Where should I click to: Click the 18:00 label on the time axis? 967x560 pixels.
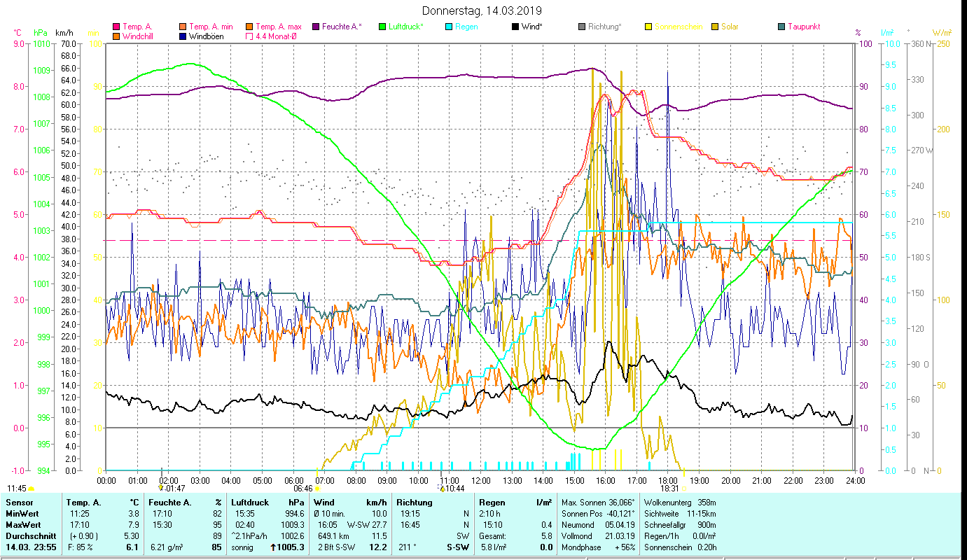point(669,480)
